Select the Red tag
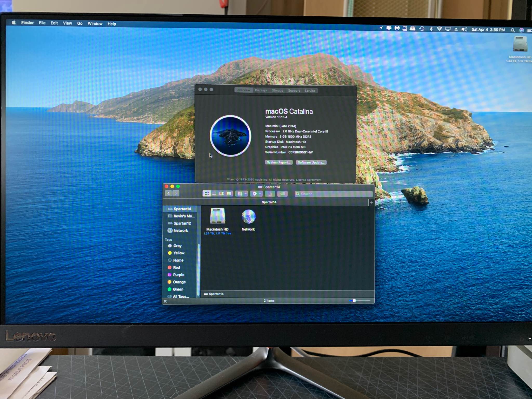 pyautogui.click(x=174, y=268)
